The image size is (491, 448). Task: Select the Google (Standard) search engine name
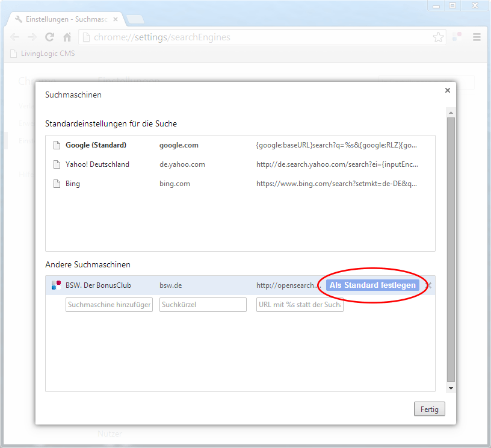point(96,145)
